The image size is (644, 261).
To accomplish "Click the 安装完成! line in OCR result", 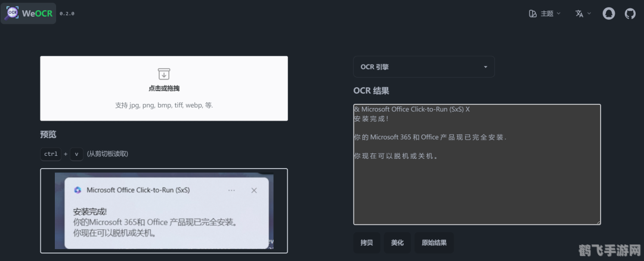I will (x=371, y=119).
